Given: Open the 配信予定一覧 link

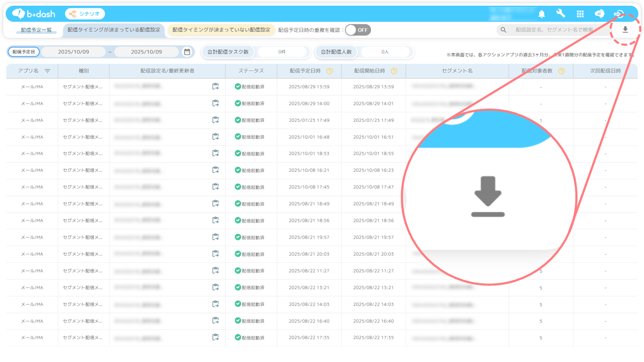Looking at the screenshot, I should (x=36, y=30).
